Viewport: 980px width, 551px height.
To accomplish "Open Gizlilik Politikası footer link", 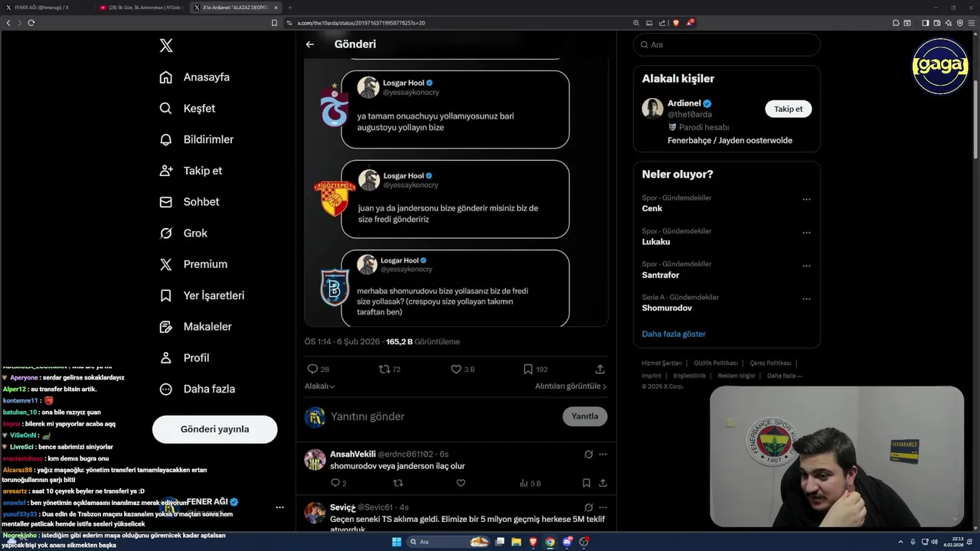I will (715, 363).
